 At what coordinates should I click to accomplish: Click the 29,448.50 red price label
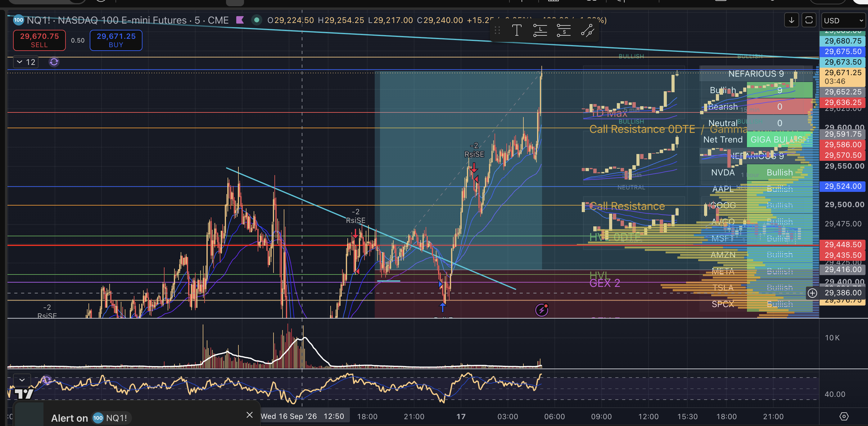coord(843,245)
